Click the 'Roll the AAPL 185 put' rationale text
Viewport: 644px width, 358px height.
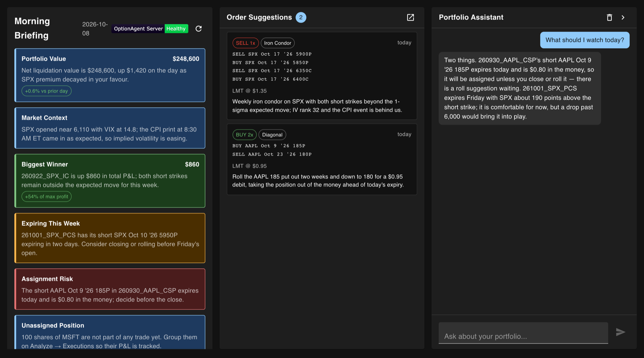(x=318, y=181)
